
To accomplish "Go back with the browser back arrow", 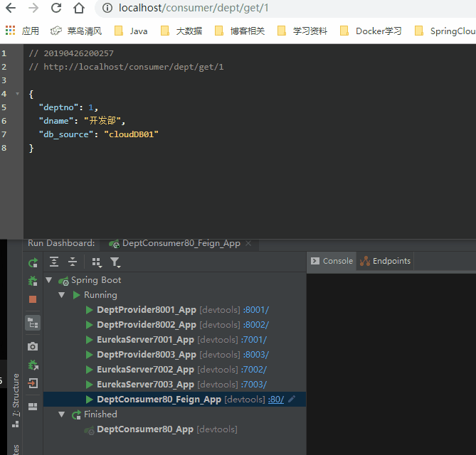I will point(11,8).
